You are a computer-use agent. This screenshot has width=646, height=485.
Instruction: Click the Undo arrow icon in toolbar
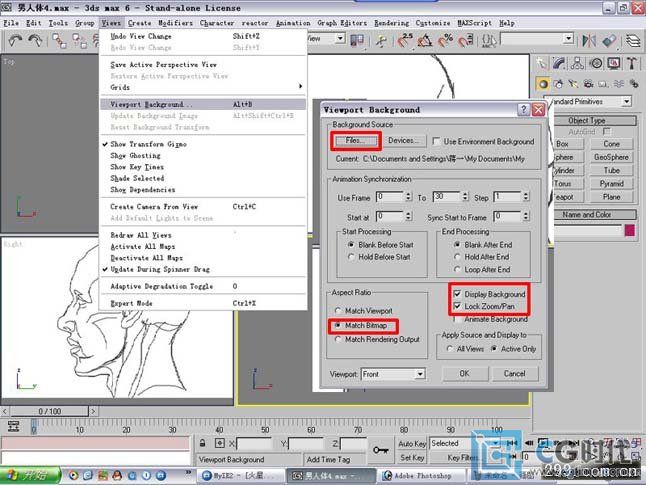pos(16,41)
